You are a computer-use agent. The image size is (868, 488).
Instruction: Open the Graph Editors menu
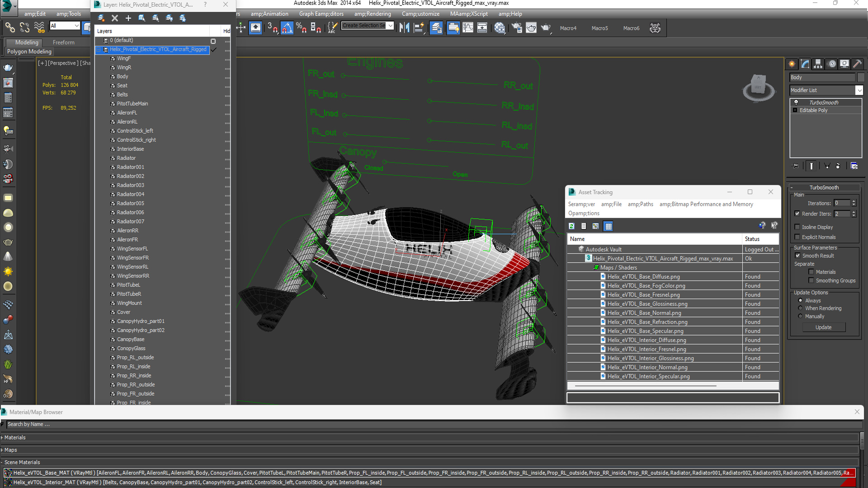click(x=321, y=14)
